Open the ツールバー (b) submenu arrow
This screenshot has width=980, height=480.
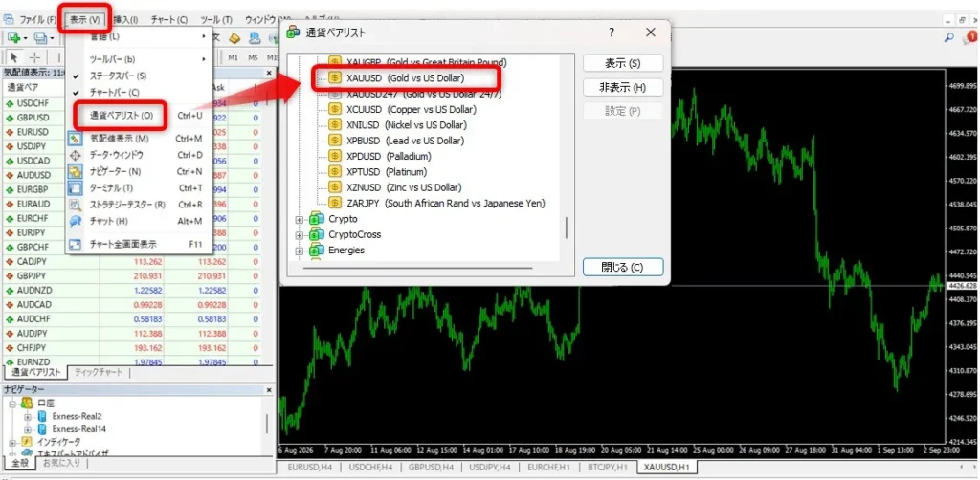coord(204,59)
